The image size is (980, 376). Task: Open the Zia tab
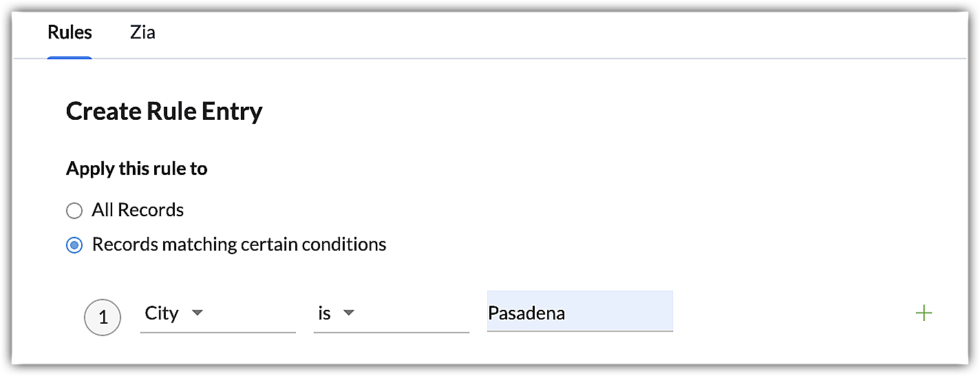pos(142,32)
